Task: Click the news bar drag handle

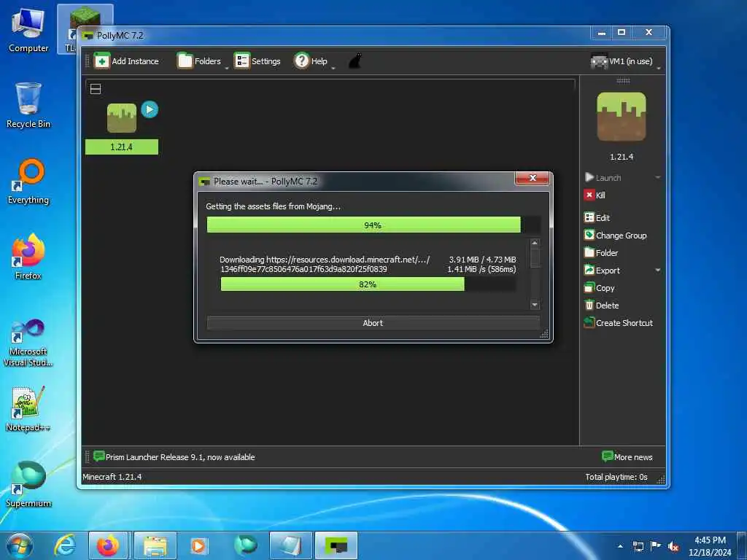Action: coord(88,457)
